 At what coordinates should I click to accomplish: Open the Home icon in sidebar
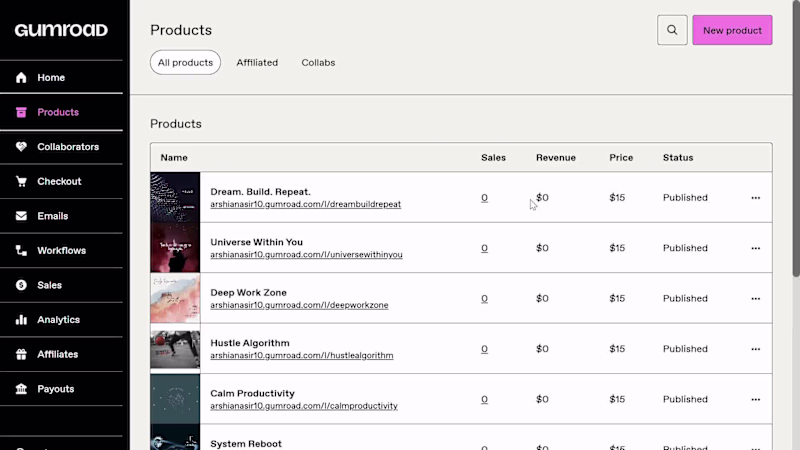(x=21, y=78)
